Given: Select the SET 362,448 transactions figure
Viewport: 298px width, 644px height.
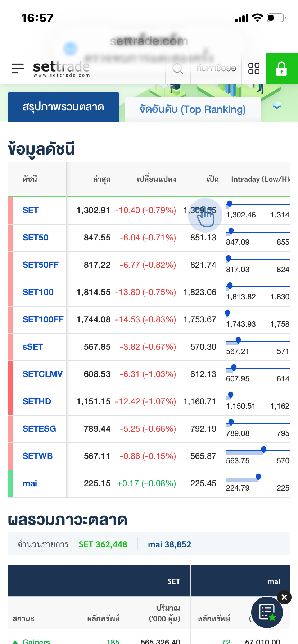Looking at the screenshot, I should (x=103, y=544).
